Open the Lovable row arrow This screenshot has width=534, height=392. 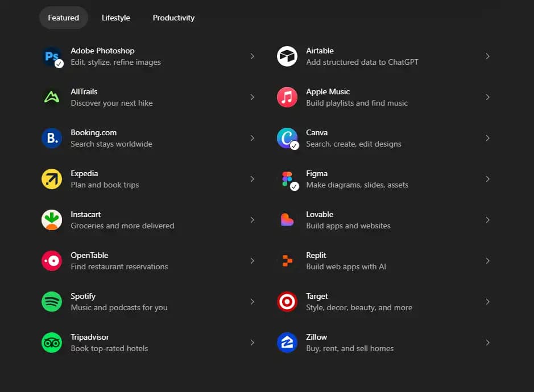point(487,220)
